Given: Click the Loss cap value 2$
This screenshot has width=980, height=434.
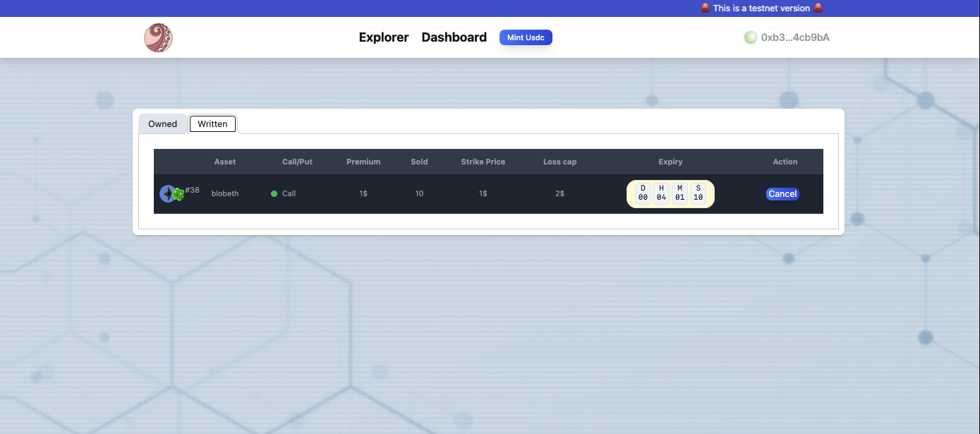Looking at the screenshot, I should (559, 194).
